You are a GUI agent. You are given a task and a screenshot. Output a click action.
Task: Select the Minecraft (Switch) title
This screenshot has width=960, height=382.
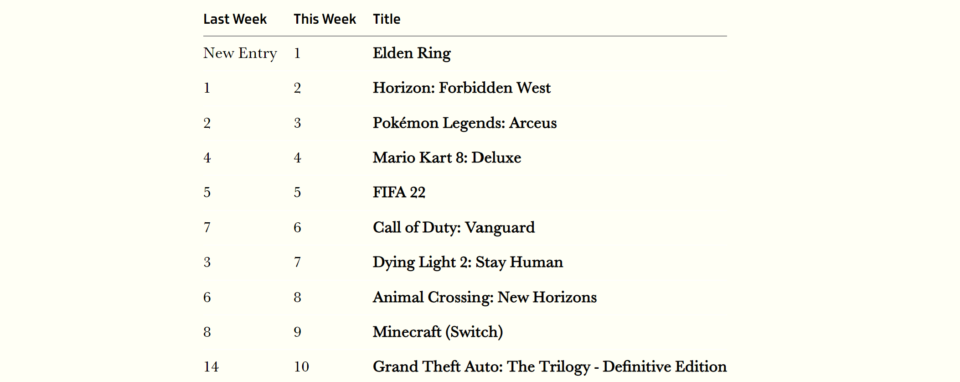click(x=438, y=332)
